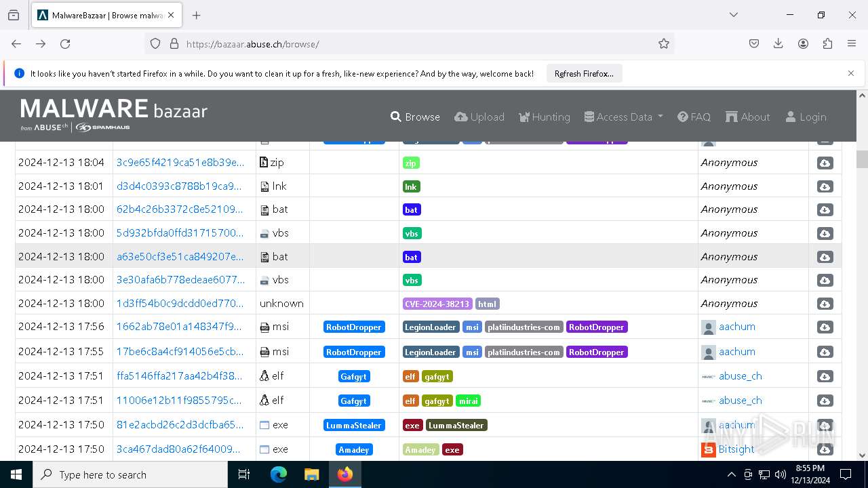The height and width of the screenshot is (488, 868).
Task: Open the Upload page
Action: (x=479, y=117)
